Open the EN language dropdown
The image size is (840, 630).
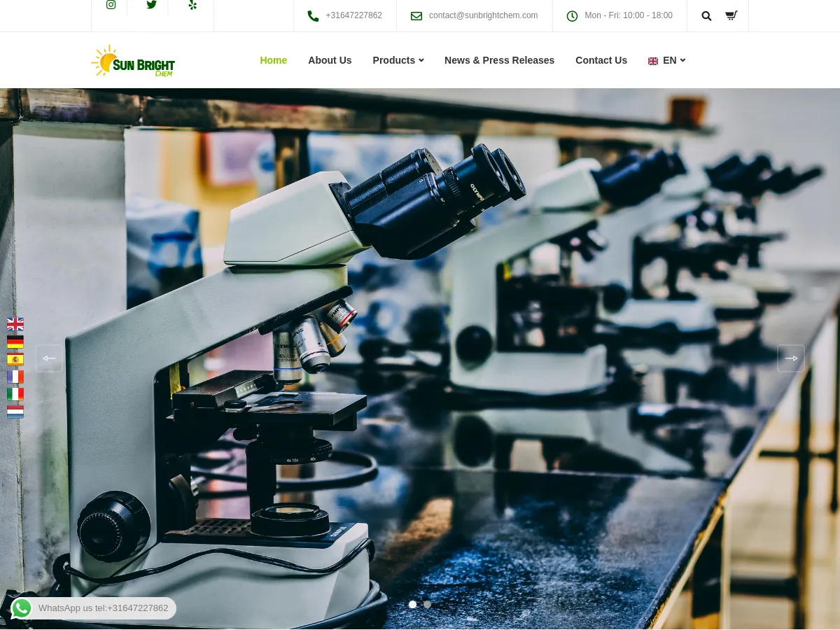click(x=666, y=60)
